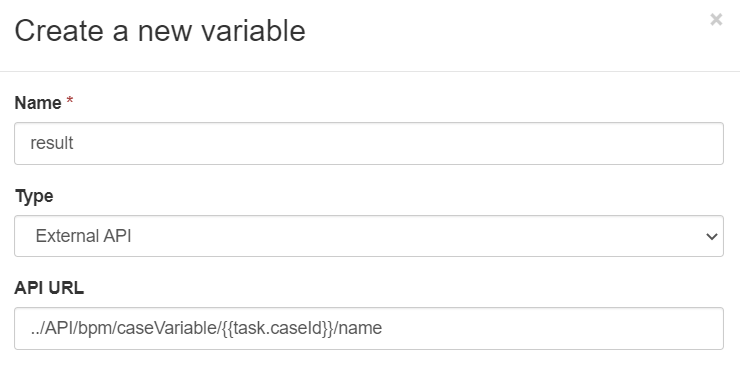Click the red required asterisk beside Name
The image size is (740, 366).
[x=70, y=100]
